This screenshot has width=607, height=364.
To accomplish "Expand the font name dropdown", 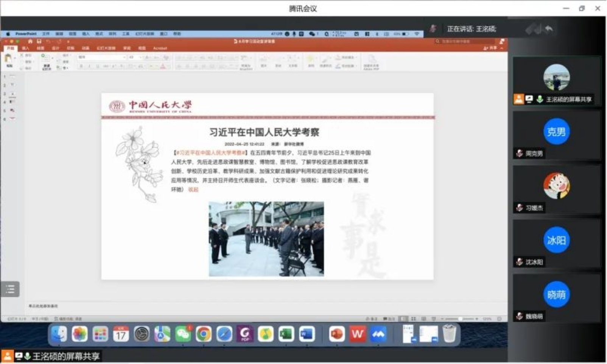I will pyautogui.click(x=124, y=57).
